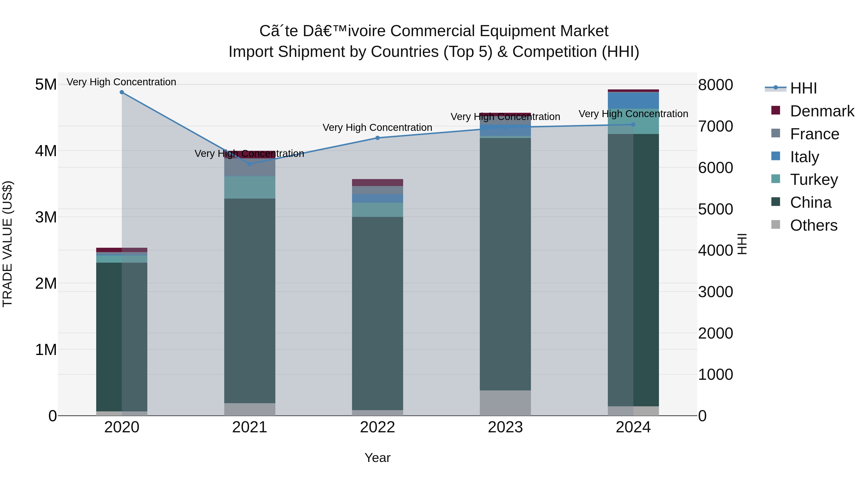
Task: Click the Very High Concentration label above 2020
Action: click(121, 82)
